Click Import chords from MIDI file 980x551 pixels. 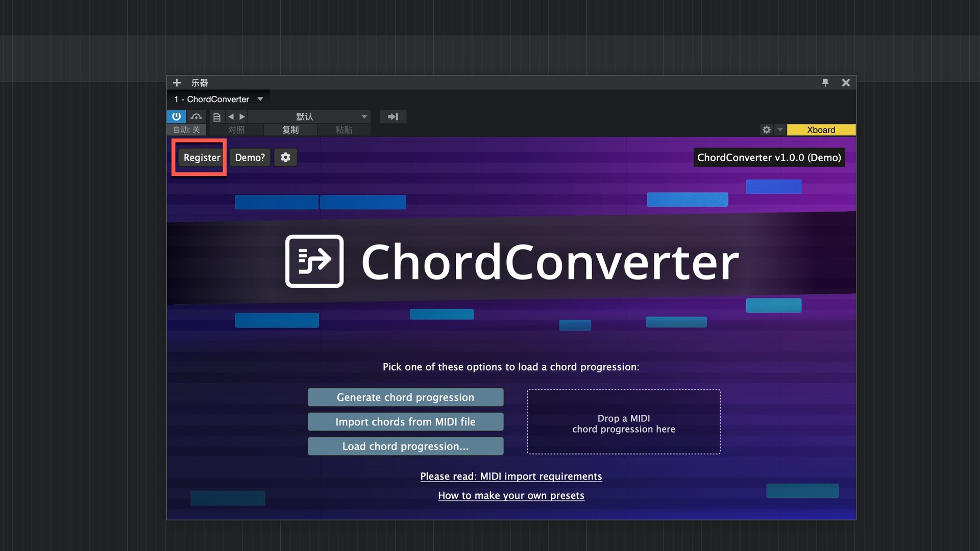[406, 422]
